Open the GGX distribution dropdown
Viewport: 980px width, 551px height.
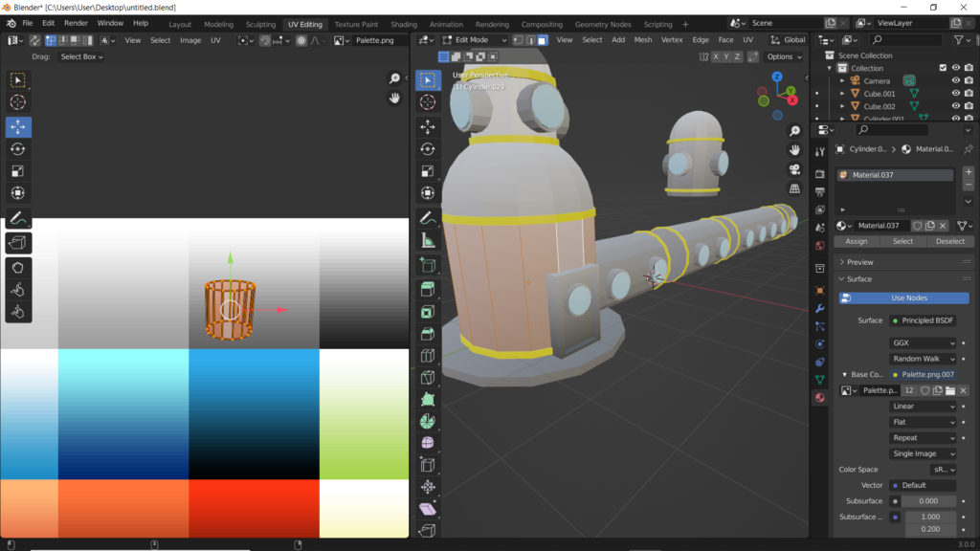923,342
